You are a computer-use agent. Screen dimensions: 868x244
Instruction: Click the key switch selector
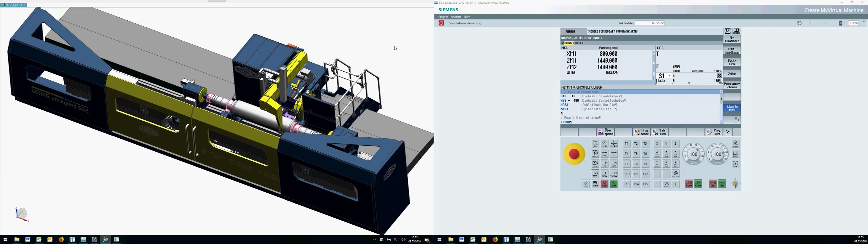735,184
